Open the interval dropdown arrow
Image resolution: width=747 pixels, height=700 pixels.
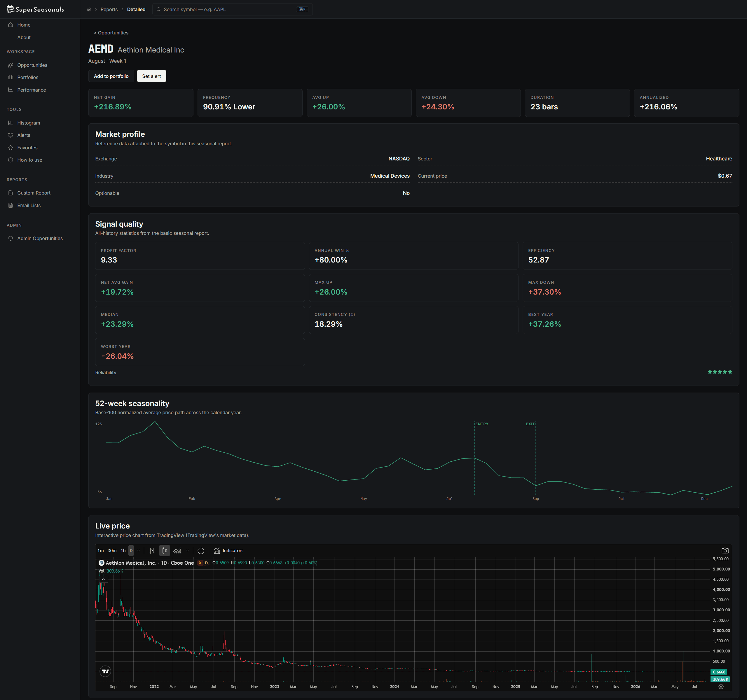(138, 551)
